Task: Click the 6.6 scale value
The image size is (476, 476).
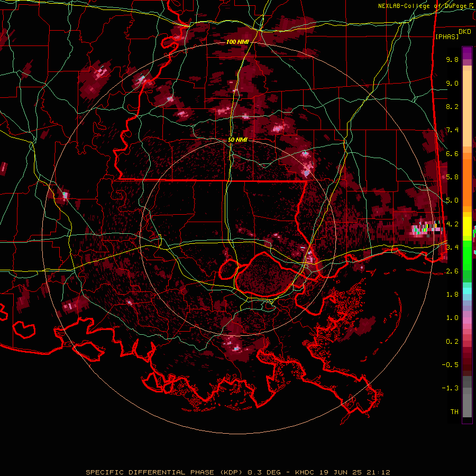Action: pyautogui.click(x=452, y=153)
